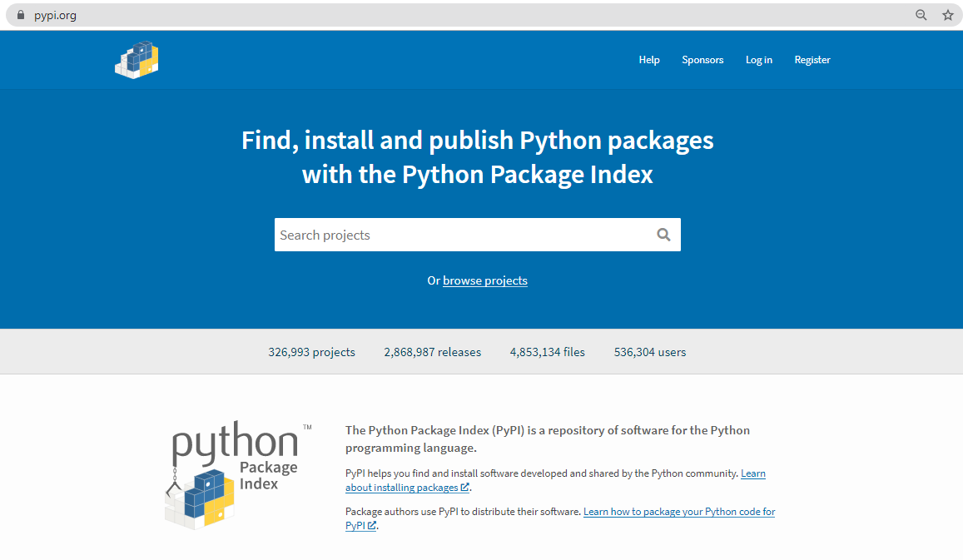Click the 2,868,987 releases statistic
The width and height of the screenshot is (963, 560).
tap(432, 352)
